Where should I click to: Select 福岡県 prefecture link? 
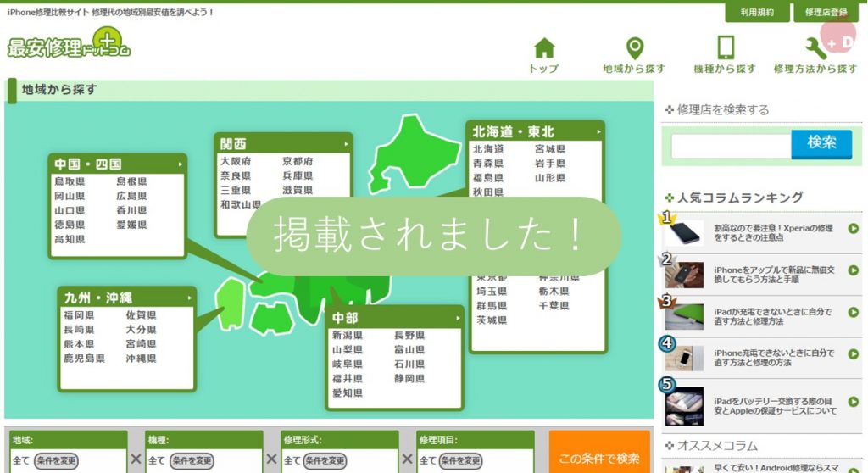(79, 315)
